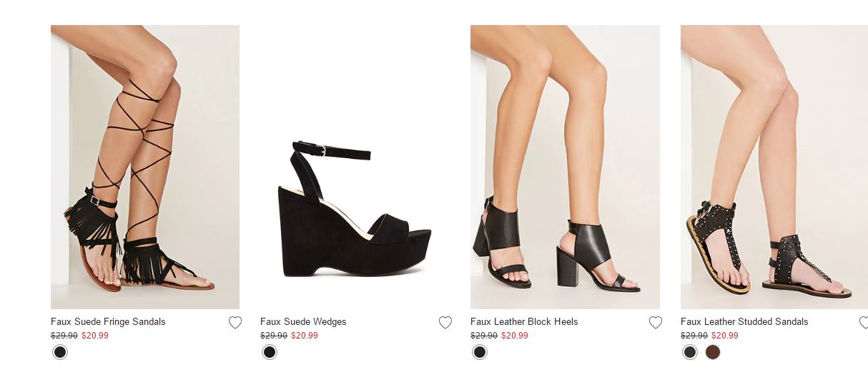Add Faux Leather Block Heels to wishlist
Image resolution: width=868 pixels, height=370 pixels.
tap(656, 323)
